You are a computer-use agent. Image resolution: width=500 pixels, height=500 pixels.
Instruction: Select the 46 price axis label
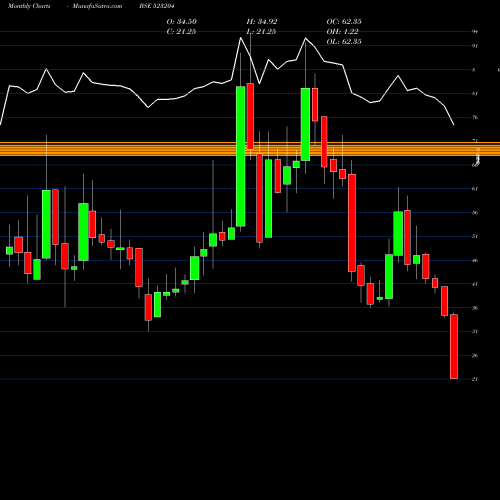475,260
